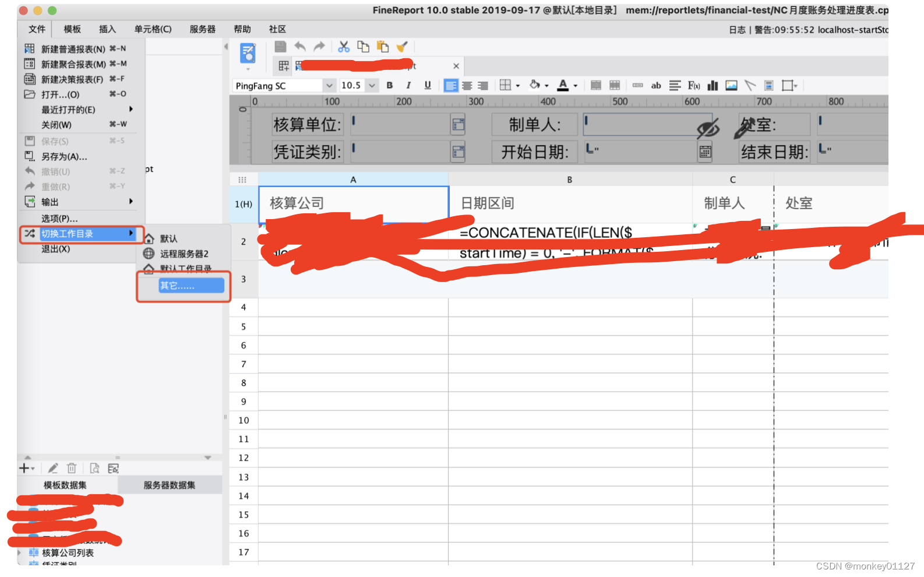Expand the 核算公司列表 dataset node

click(19, 553)
